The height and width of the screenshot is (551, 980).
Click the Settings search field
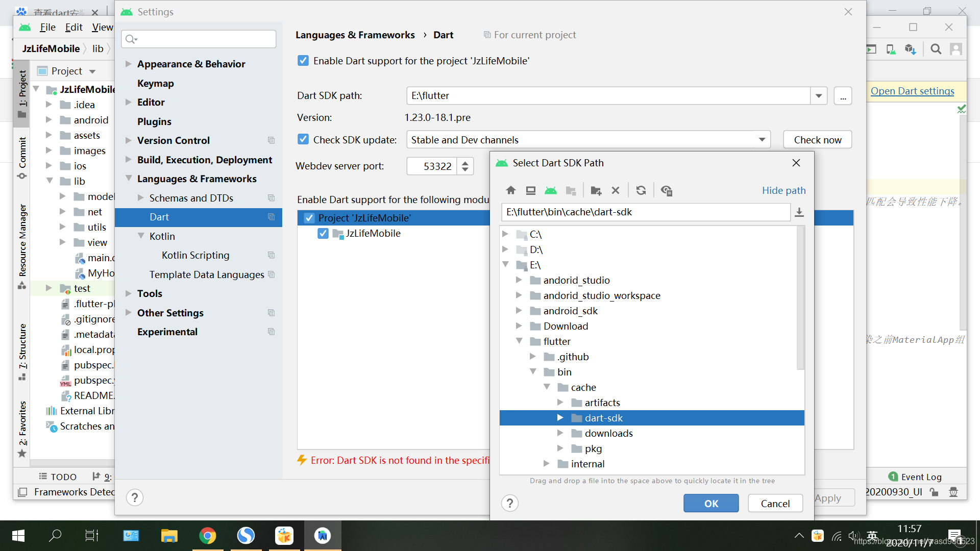(199, 39)
